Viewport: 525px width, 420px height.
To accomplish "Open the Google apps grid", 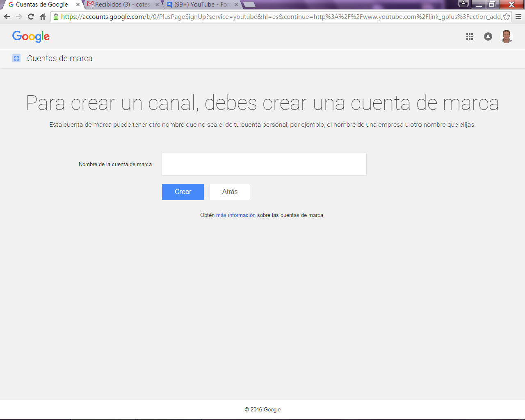I will coord(470,37).
